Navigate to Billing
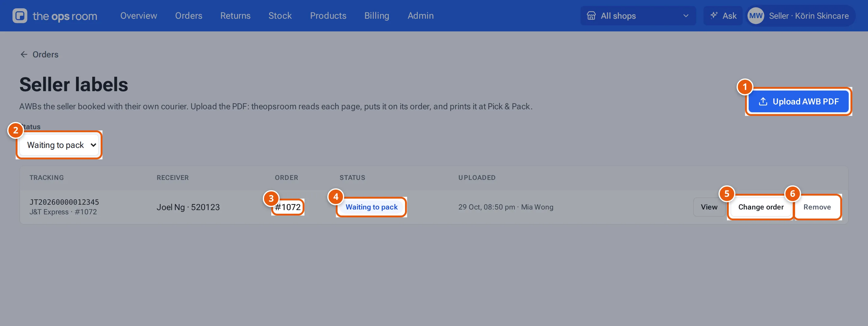Viewport: 868px width, 326px height. point(377,15)
